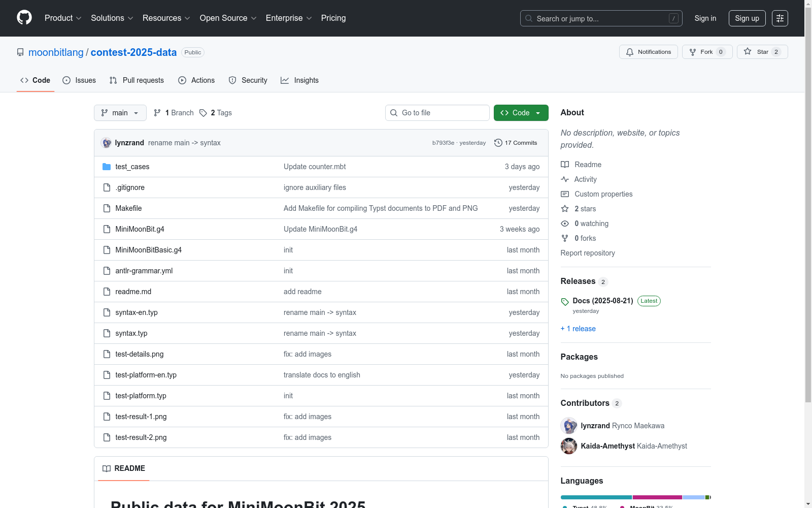Open commit message 'translate docs to english'

(322, 375)
